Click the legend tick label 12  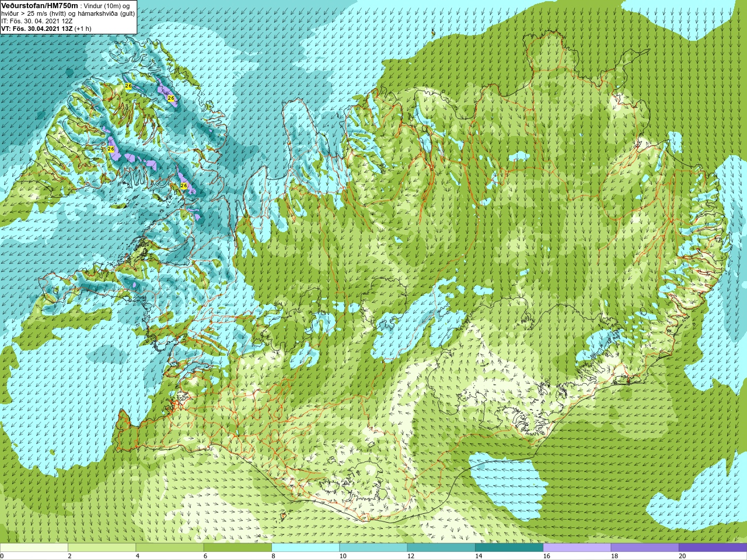(411, 556)
